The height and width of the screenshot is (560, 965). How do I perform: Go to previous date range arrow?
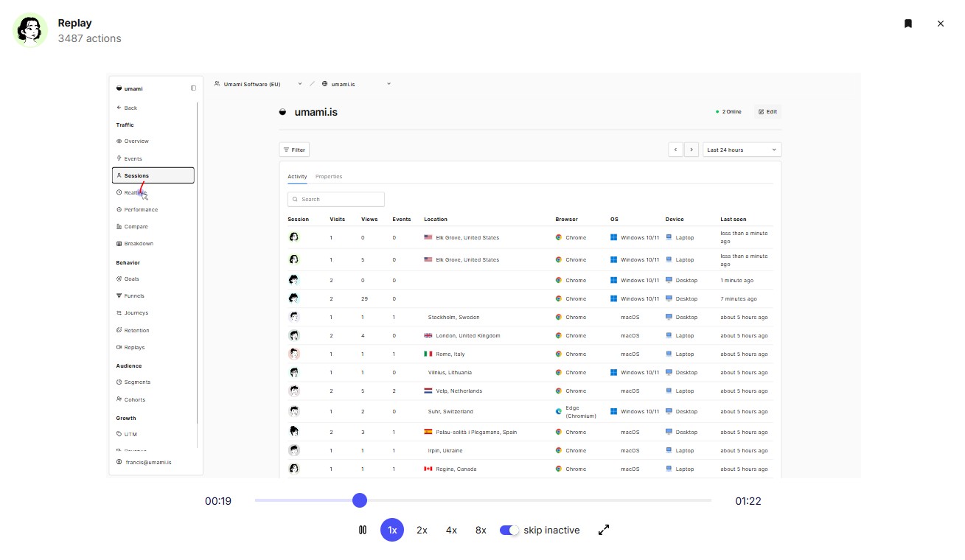click(675, 150)
